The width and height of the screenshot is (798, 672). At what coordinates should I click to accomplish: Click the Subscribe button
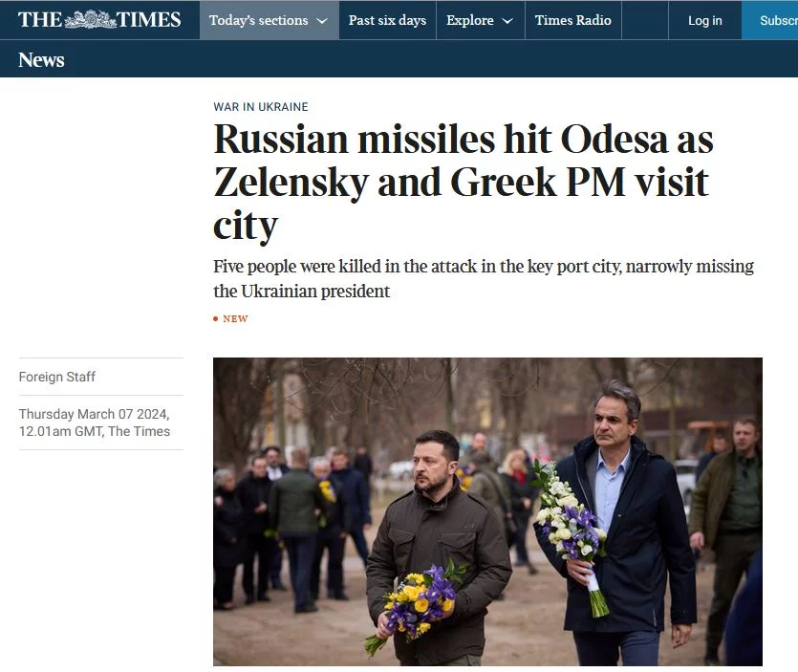770,20
